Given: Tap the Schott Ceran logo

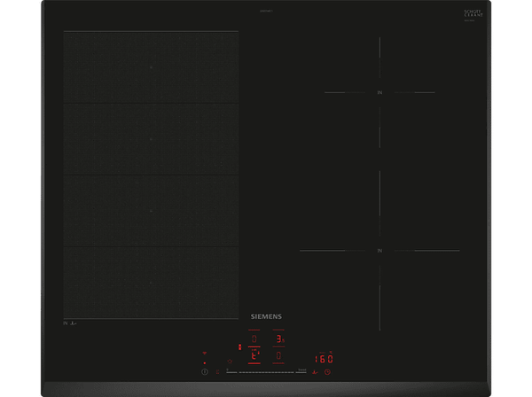Looking at the screenshot, I should point(473,14).
